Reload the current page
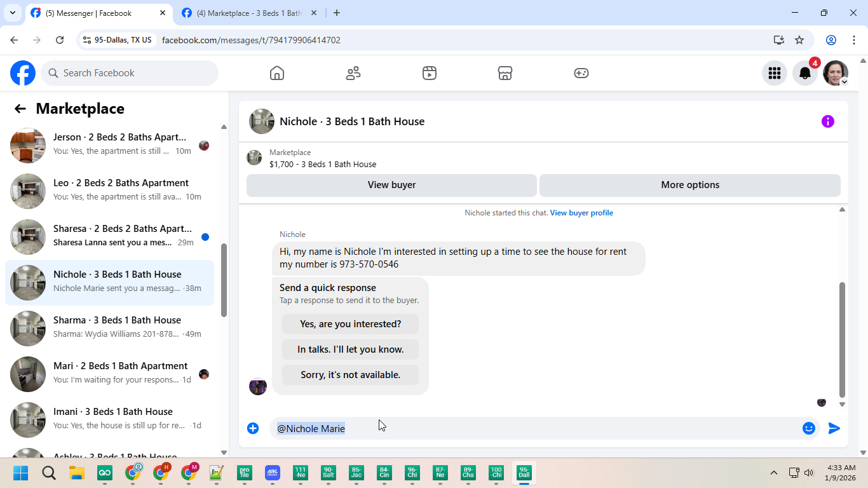Image resolution: width=868 pixels, height=488 pixels. (60, 40)
